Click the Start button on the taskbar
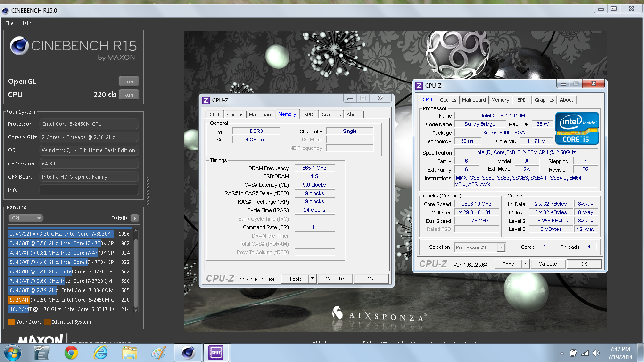Viewport: 644px width, 362px height. (12, 353)
